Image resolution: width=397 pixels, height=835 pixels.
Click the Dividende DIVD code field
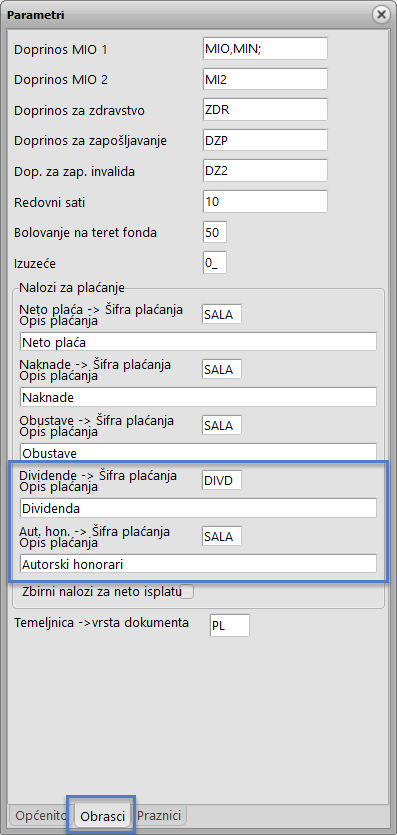click(x=221, y=480)
